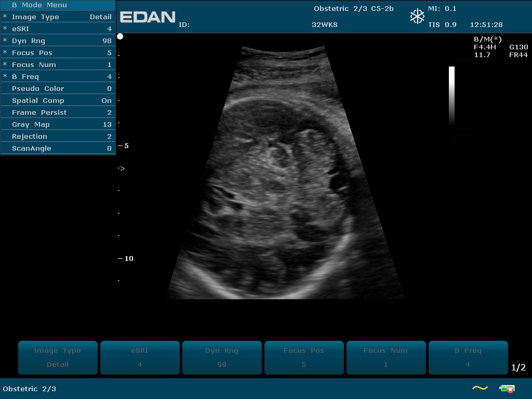This screenshot has width=532, height=399.
Task: Click the focus position arrow on depth scale
Action: point(121,169)
